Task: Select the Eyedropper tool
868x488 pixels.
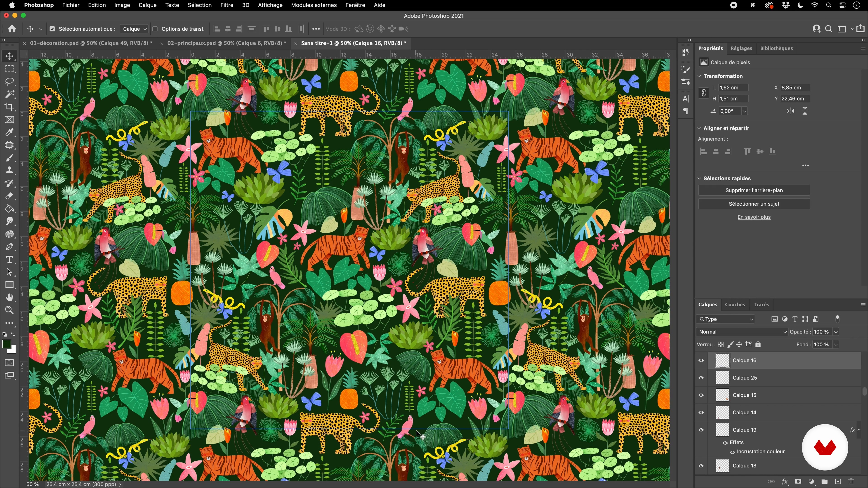Action: pyautogui.click(x=9, y=132)
